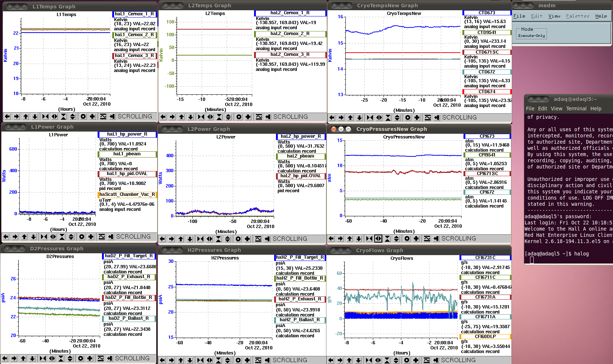Select the CTD674 legend label
The image size is (613, 364).
pos(487,92)
